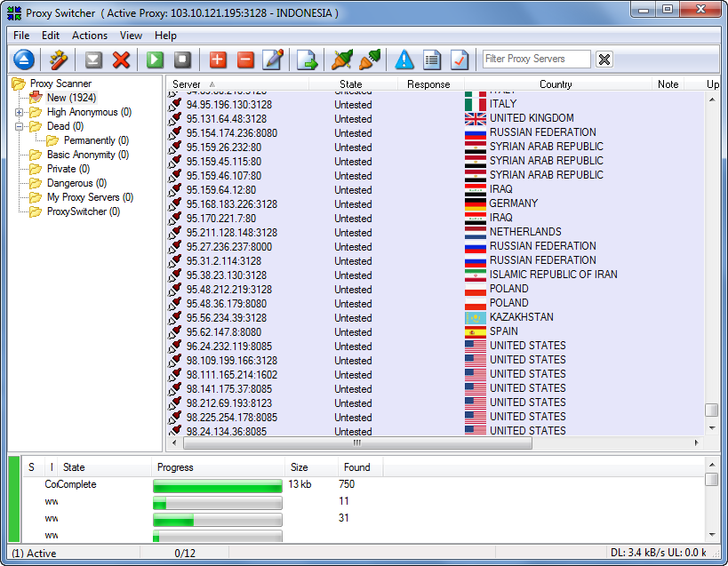Click the proxy list horizontal scrollbar thumb
This screenshot has height=566, width=728.
(357, 443)
